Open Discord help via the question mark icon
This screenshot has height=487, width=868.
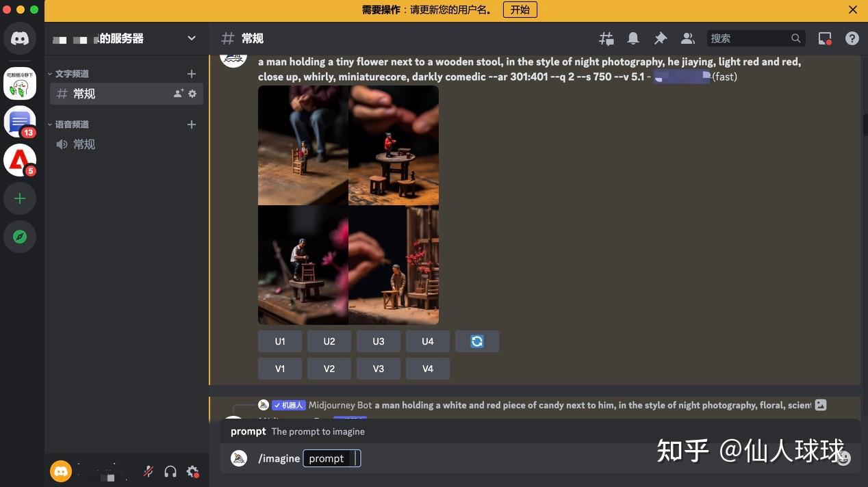pyautogui.click(x=852, y=38)
